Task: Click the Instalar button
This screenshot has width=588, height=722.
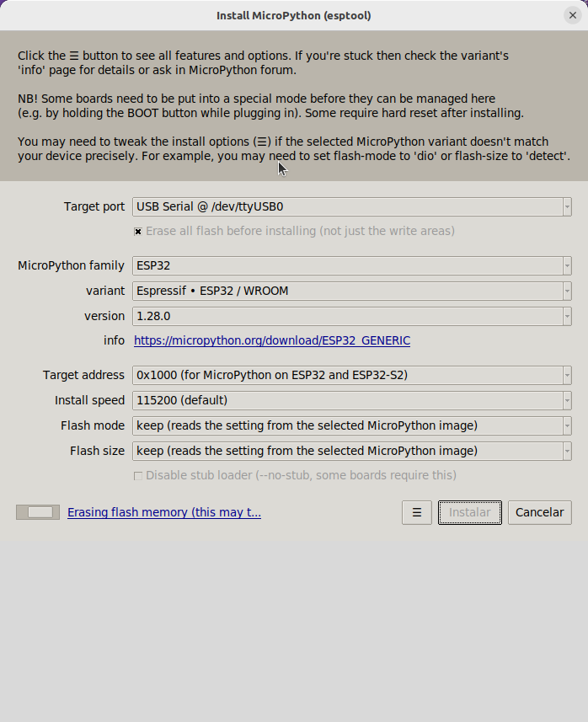Action: tap(470, 512)
